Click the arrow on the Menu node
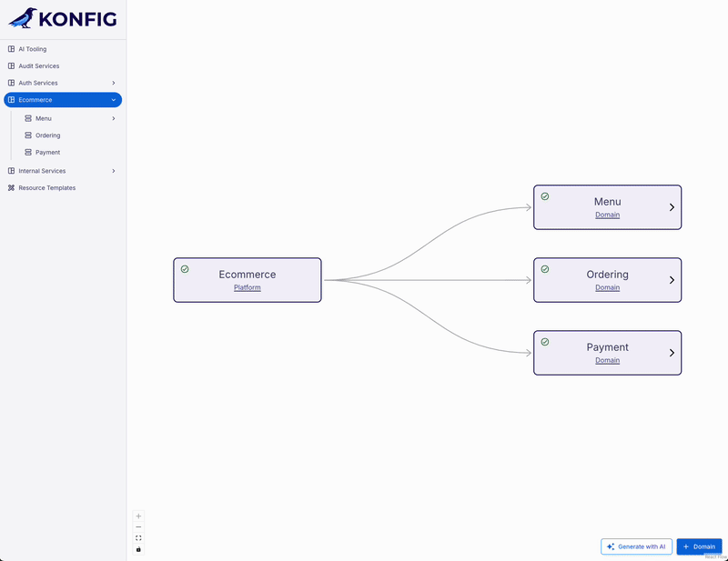 click(672, 207)
